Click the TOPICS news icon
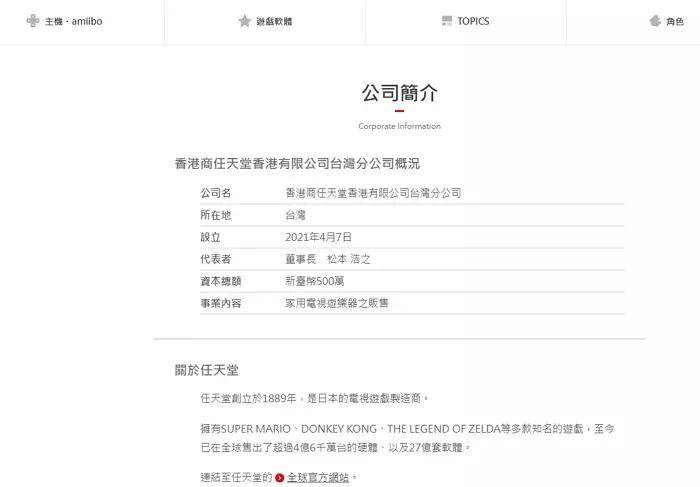This screenshot has width=700, height=487. pos(447,21)
